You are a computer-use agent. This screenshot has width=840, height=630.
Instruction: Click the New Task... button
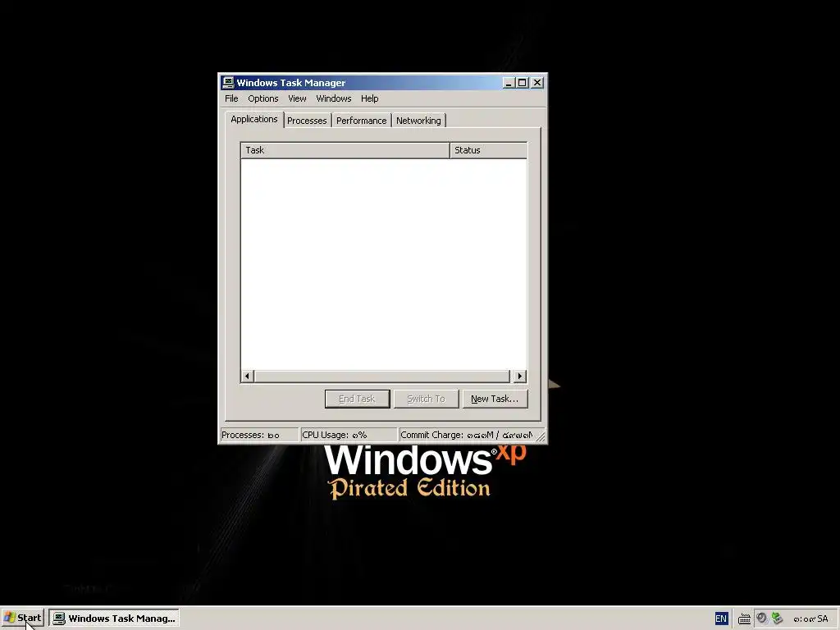coord(495,399)
